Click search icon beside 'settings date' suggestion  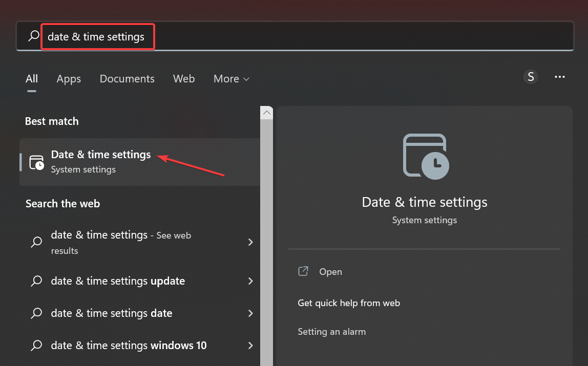[36, 313]
